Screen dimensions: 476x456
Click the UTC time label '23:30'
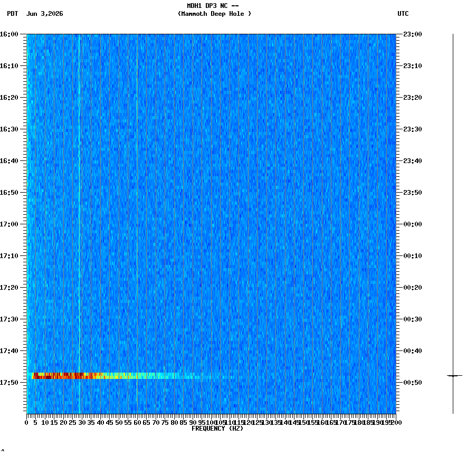tap(413, 129)
